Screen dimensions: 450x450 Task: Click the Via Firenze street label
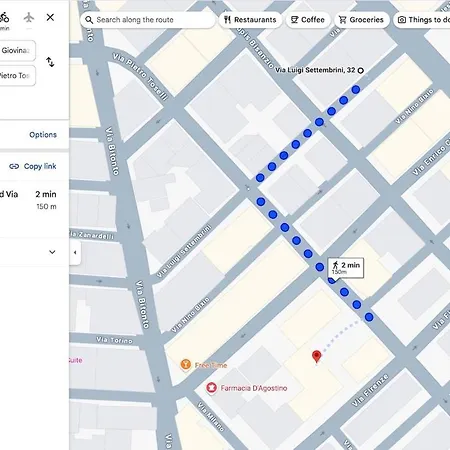tap(370, 390)
